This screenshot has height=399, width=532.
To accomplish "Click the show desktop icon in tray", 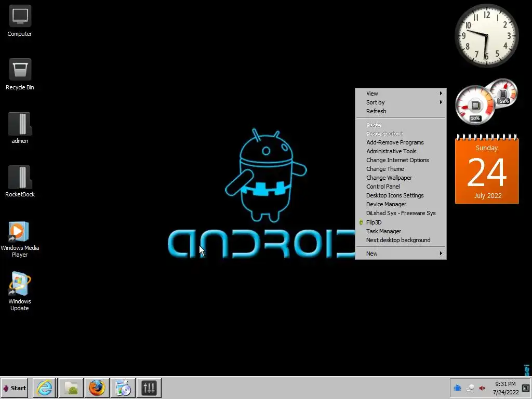I will (x=526, y=388).
